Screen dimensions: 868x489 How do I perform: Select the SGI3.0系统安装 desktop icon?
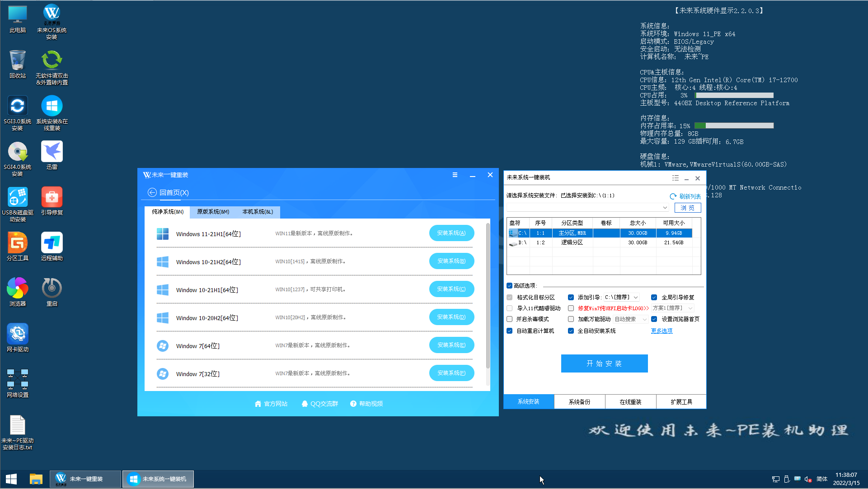pos(18,113)
